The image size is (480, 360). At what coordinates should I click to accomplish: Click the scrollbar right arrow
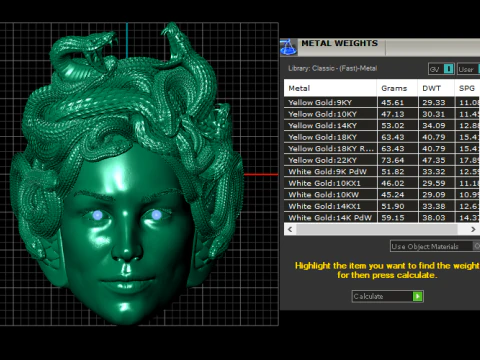click(473, 229)
